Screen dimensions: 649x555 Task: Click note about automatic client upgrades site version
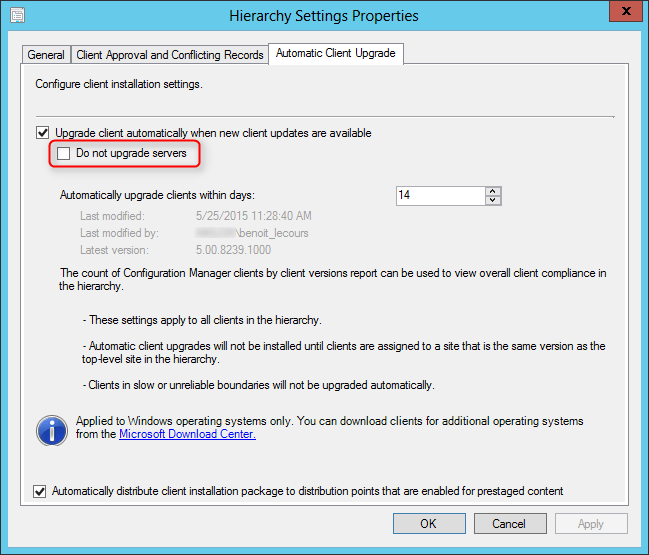(x=344, y=352)
